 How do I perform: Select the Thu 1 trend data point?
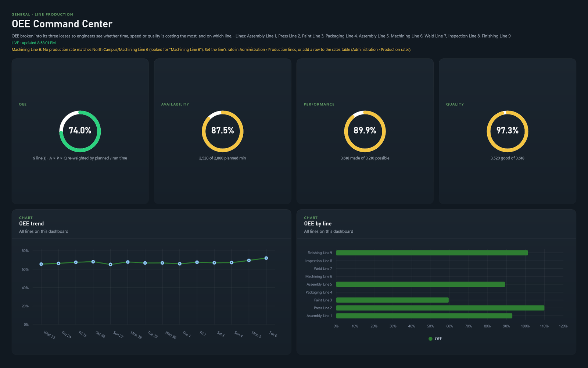[x=180, y=264]
